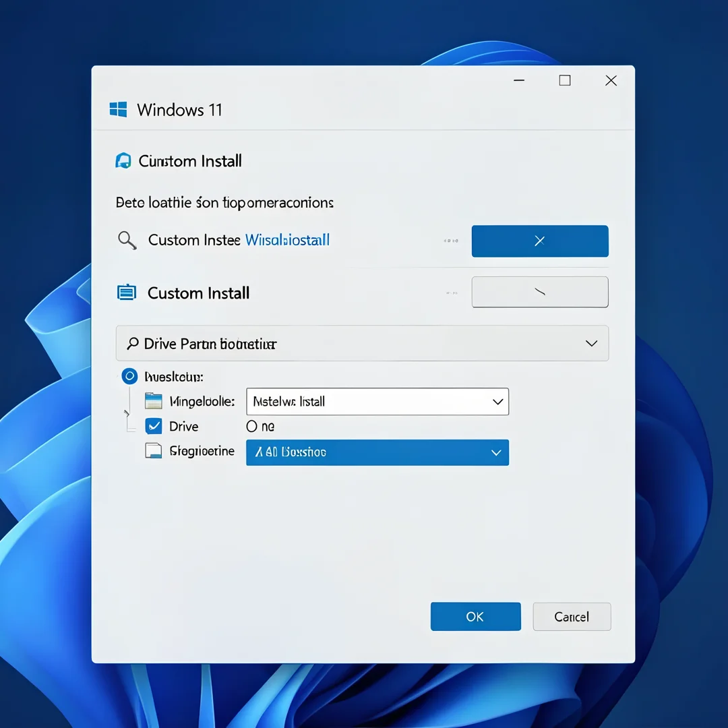This screenshot has width=728, height=728.
Task: Close the Windows 11 dialog window
Action: coord(611,81)
